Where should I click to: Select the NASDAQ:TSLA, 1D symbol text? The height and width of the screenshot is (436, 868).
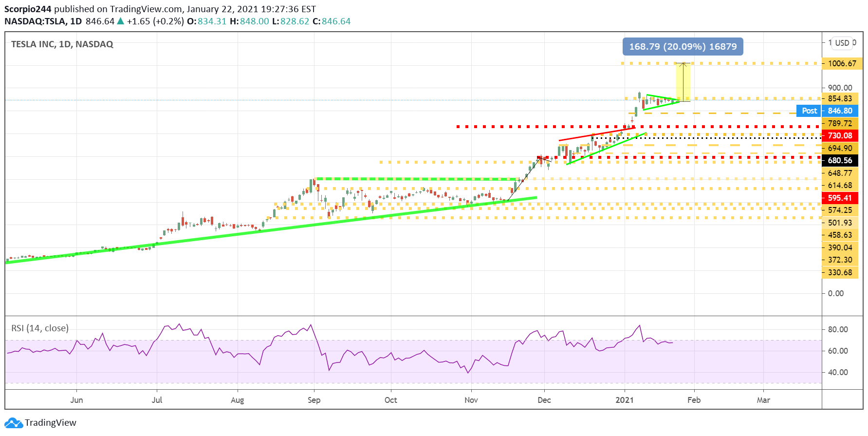coord(43,21)
